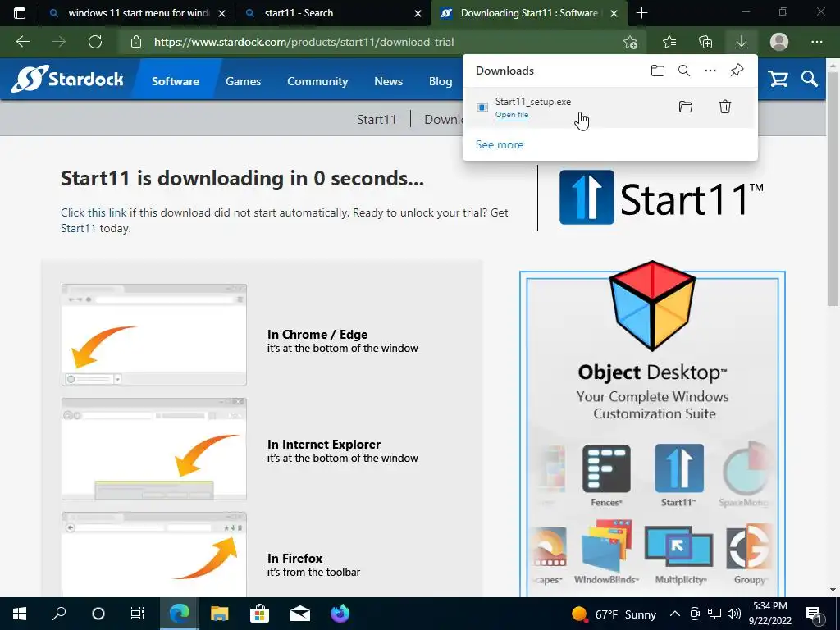Open Stardock site search magnifier

[810, 80]
